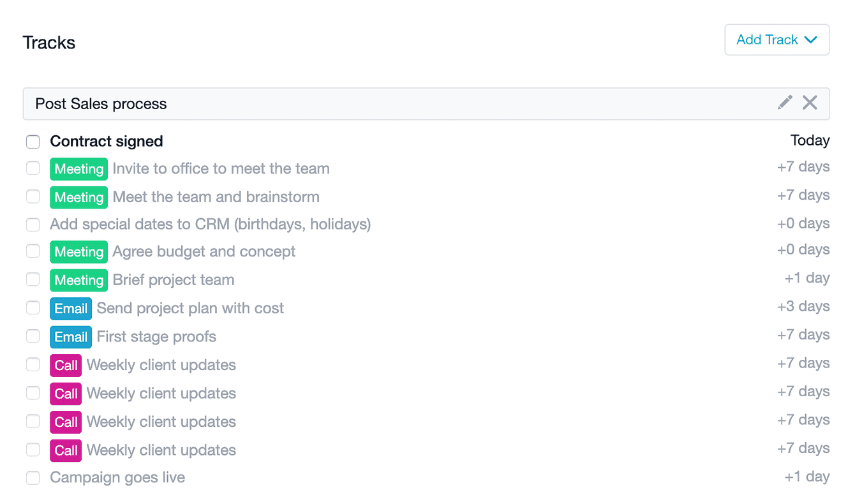Click the chevron arrow beside Add Track
Screen dimensions: 855x504
point(811,40)
